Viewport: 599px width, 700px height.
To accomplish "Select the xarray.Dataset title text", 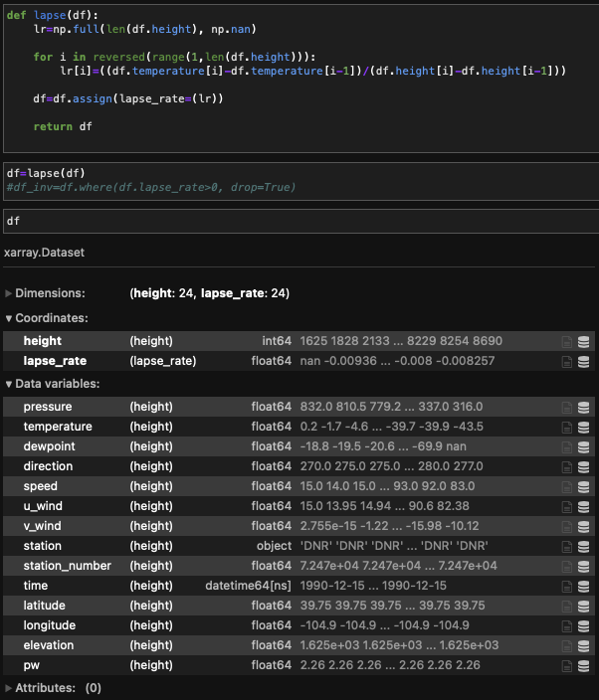I will click(x=44, y=253).
